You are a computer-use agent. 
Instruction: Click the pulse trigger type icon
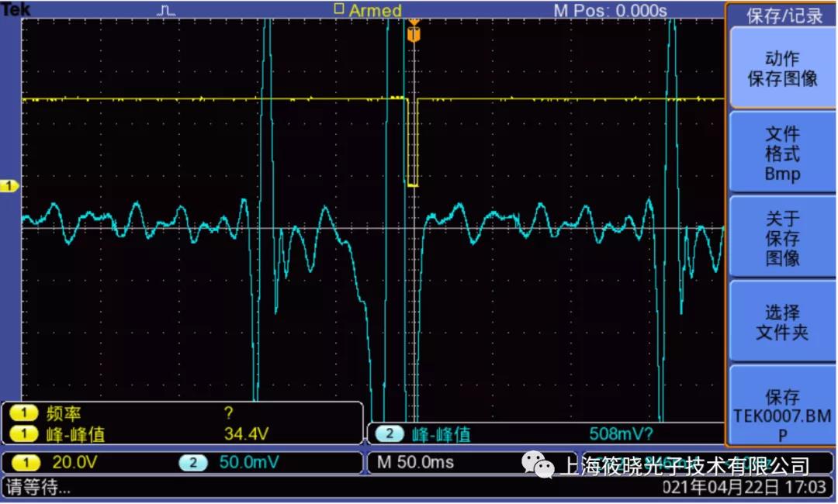pos(167,10)
